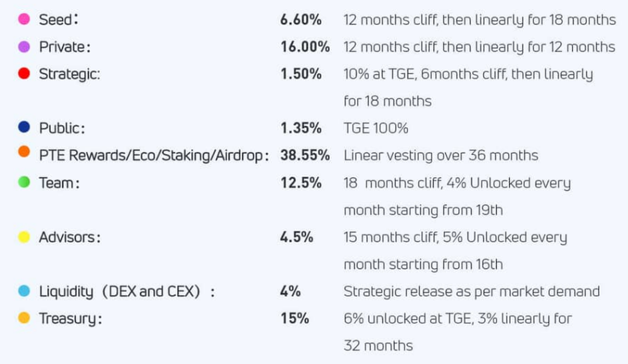This screenshot has height=364, width=628.
Task: Click the green dot beside Team
Action: tap(24, 183)
